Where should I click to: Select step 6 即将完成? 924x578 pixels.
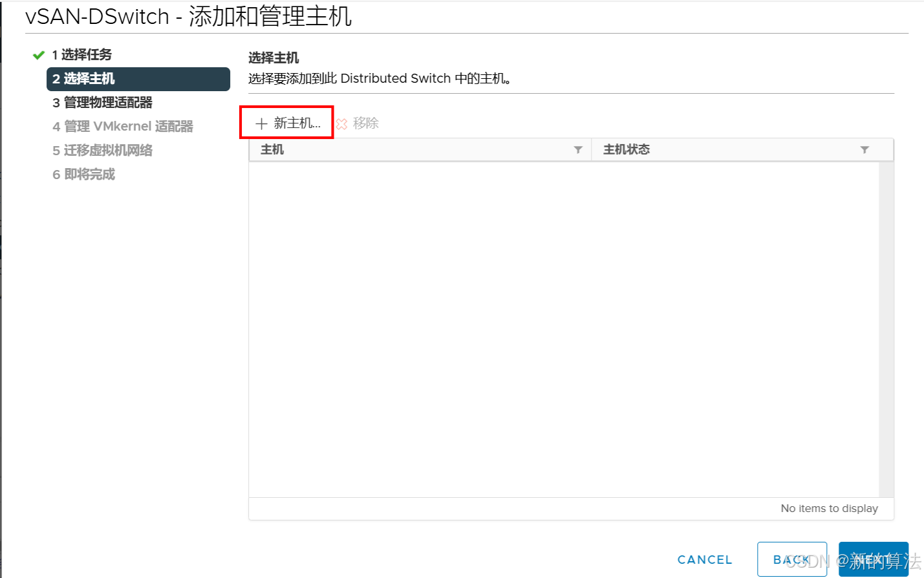tap(83, 175)
